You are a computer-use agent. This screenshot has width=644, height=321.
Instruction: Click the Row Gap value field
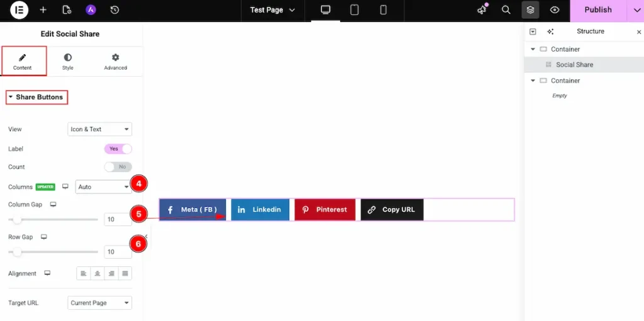tap(118, 252)
